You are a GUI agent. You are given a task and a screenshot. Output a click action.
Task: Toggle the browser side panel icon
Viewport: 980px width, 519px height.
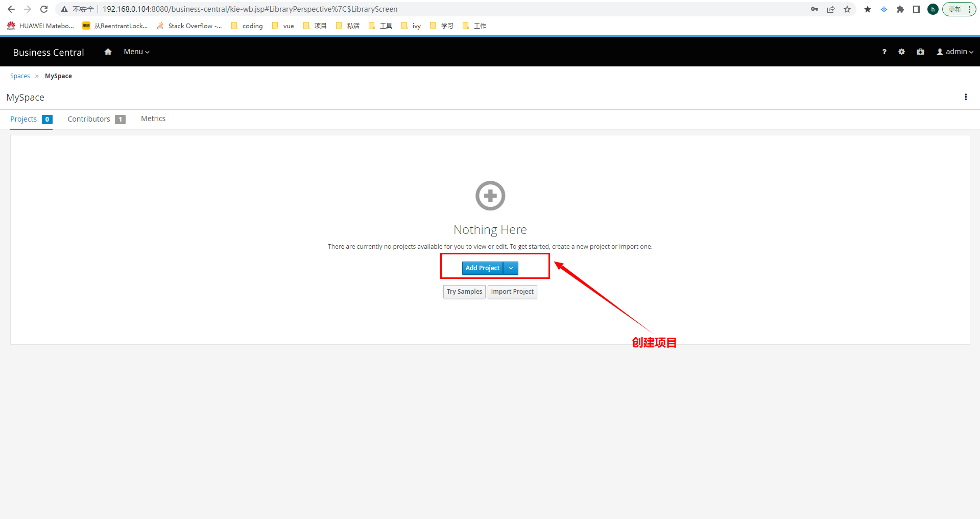[x=916, y=9]
